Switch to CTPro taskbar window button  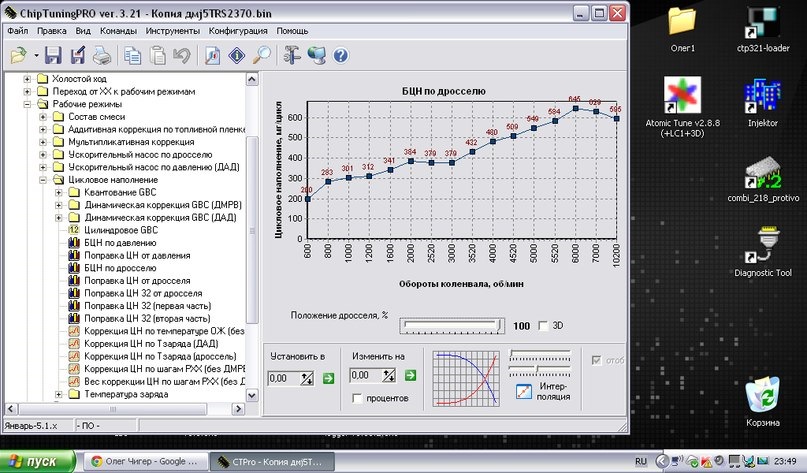tap(272, 461)
